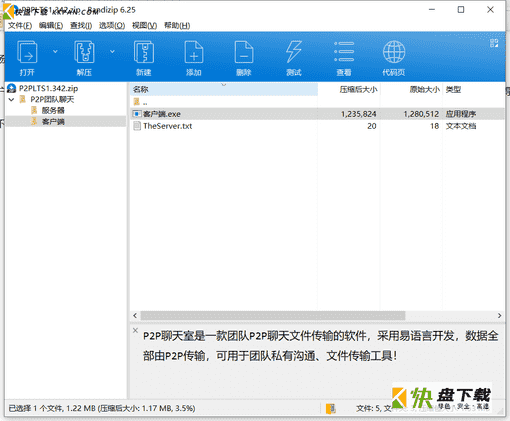Close the archive comment pane
Image resolution: width=510 pixels, height=421 pixels.
pyautogui.click(x=135, y=330)
